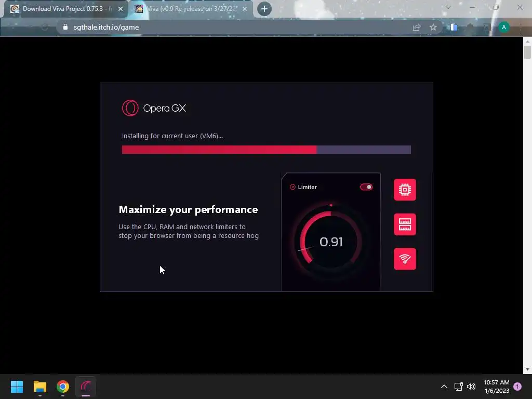
Task: Click 'Maximize your performance' heading
Action: click(188, 210)
